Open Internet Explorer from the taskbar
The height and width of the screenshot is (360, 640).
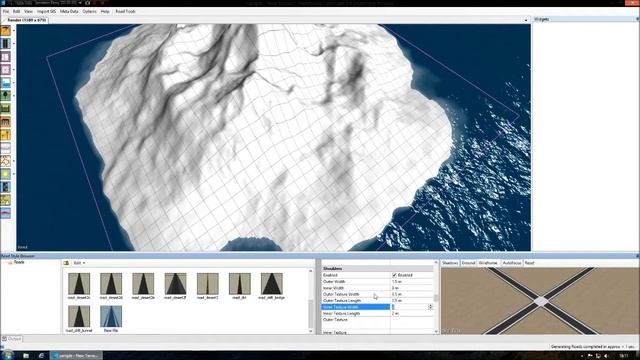[x=41, y=356]
